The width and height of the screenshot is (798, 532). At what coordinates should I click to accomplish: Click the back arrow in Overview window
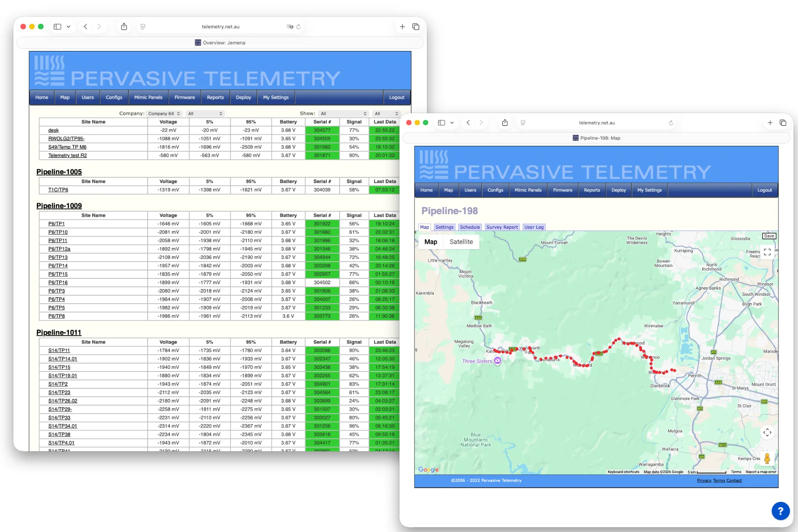86,27
